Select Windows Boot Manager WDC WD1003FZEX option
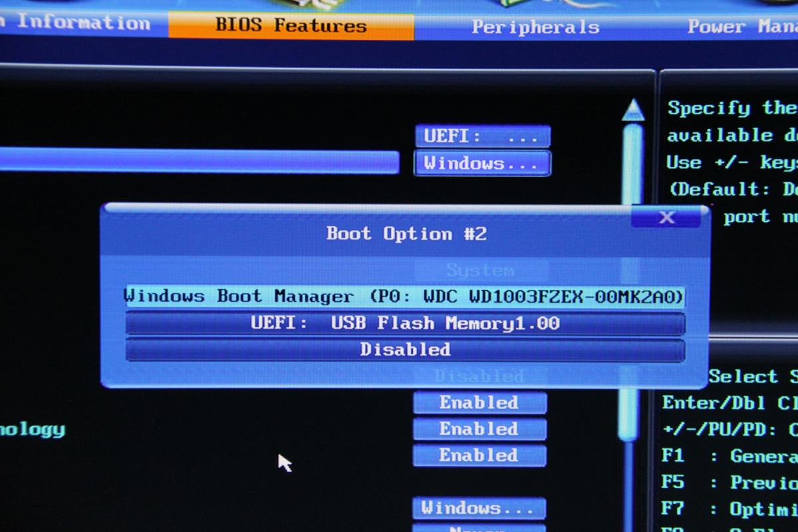The width and height of the screenshot is (798, 532). (x=405, y=297)
